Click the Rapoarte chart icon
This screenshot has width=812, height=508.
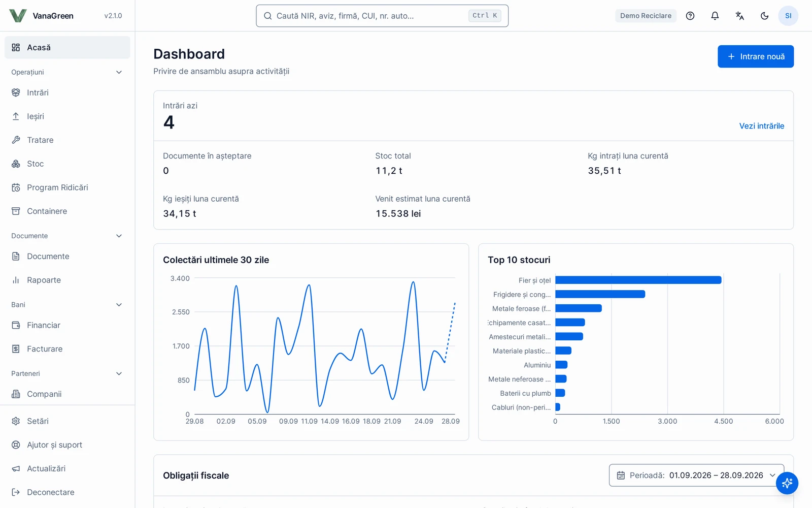coord(16,280)
